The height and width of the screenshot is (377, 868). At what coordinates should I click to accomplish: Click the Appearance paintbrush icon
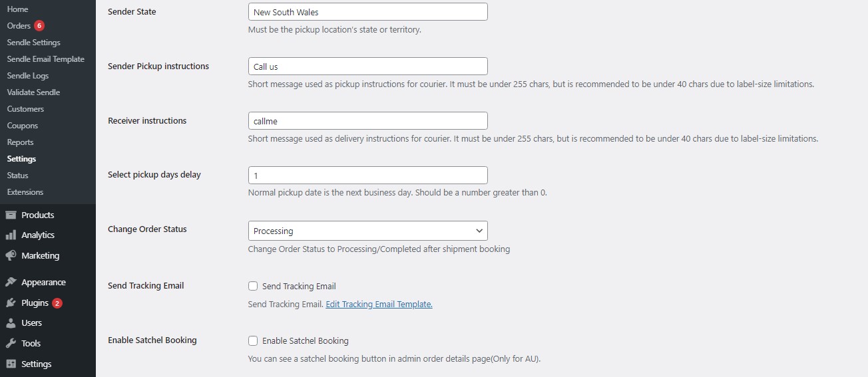click(11, 283)
